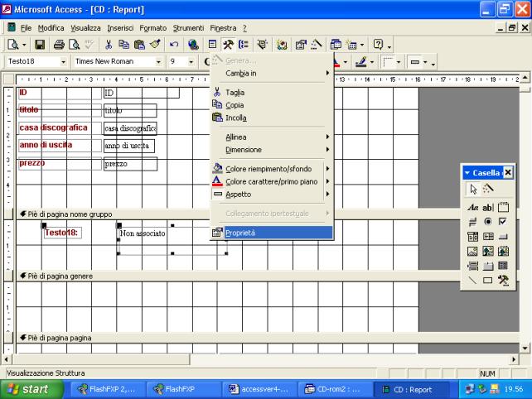Select the Check Box tool in toolbox

click(502, 222)
